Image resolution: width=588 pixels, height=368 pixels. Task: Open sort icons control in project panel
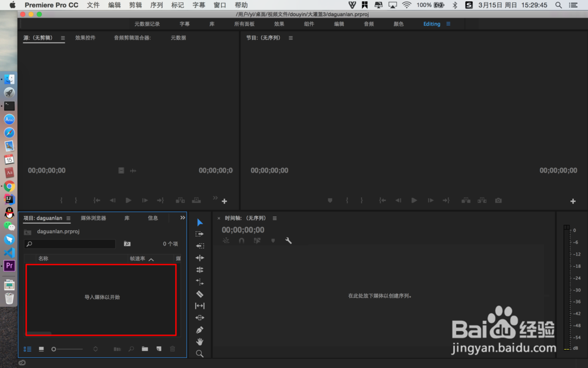coord(96,349)
